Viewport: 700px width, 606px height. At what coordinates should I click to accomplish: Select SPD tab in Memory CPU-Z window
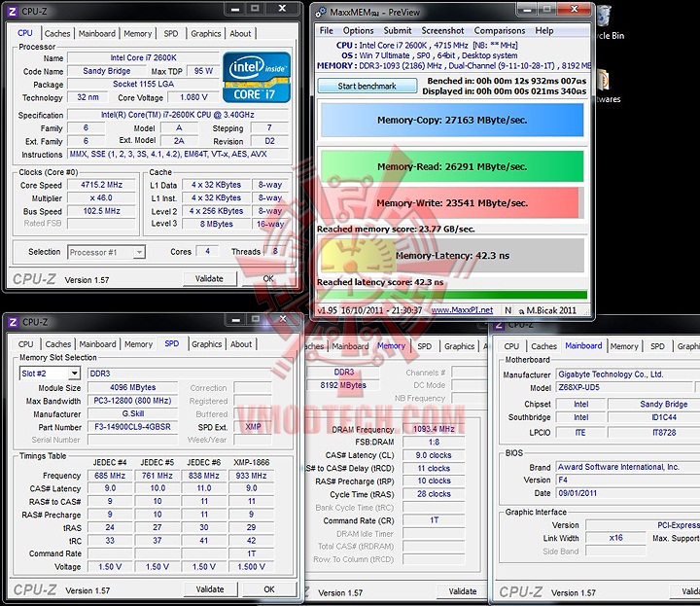(x=424, y=346)
